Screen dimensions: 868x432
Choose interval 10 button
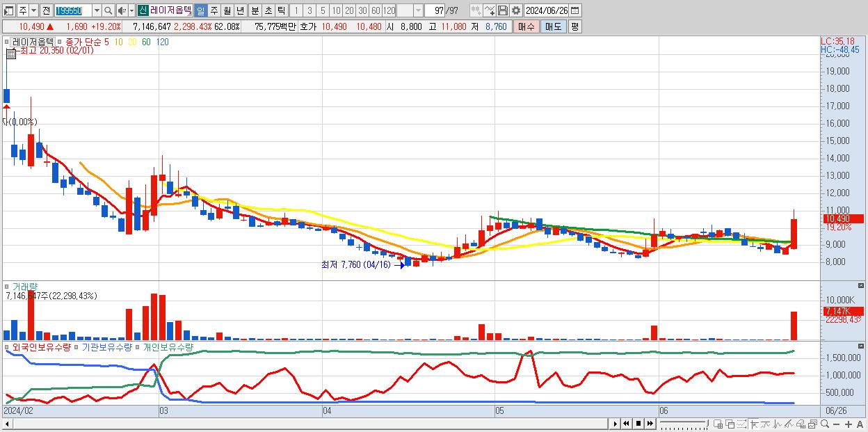click(x=336, y=10)
